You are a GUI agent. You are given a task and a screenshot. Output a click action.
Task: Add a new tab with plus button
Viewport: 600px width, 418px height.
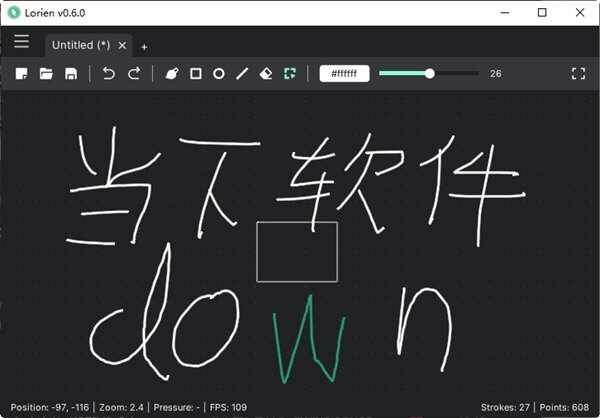(x=144, y=46)
